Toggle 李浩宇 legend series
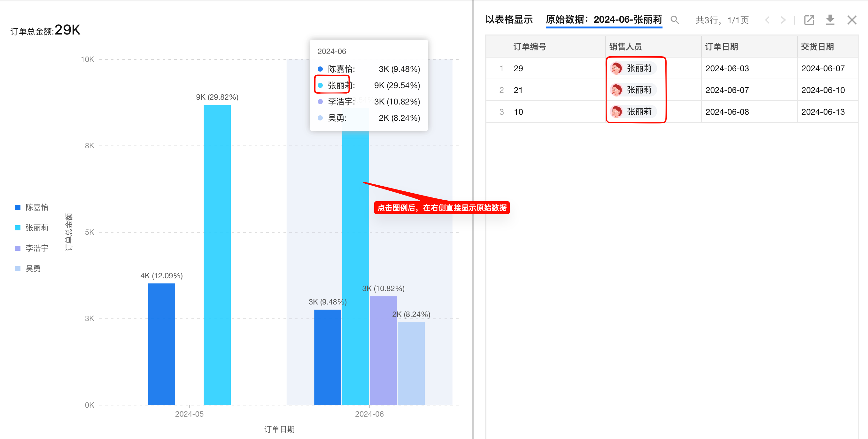The width and height of the screenshot is (868, 439). pyautogui.click(x=36, y=248)
